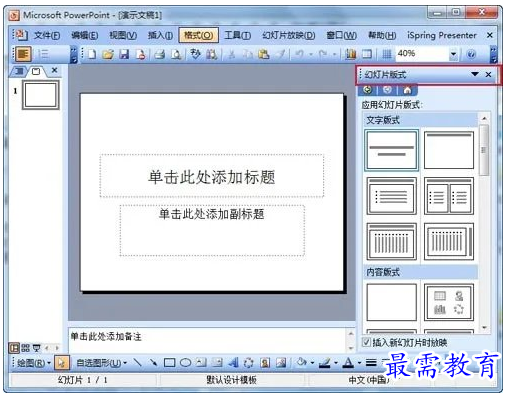This screenshot has height=397, width=507.
Task: Run spelling check from the toolbar
Action: 195,54
